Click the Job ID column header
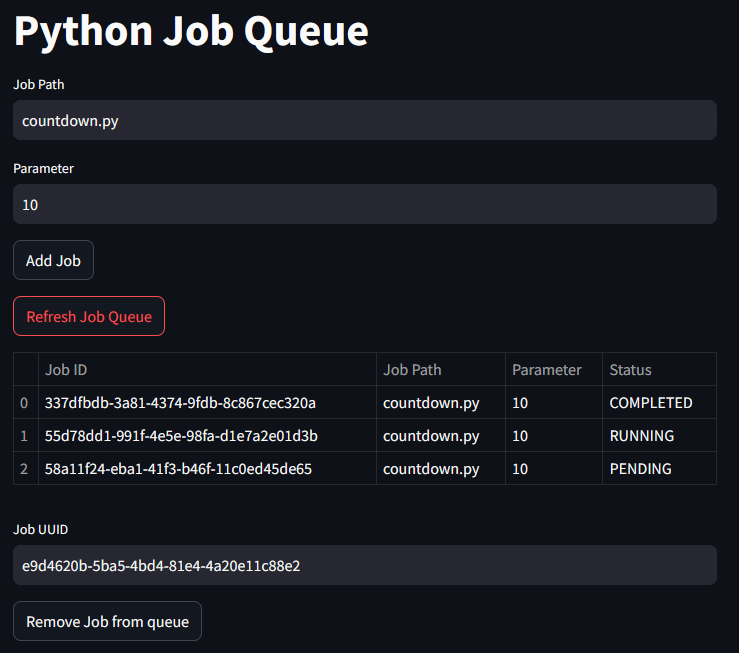The width and height of the screenshot is (739, 653). [x=207, y=369]
